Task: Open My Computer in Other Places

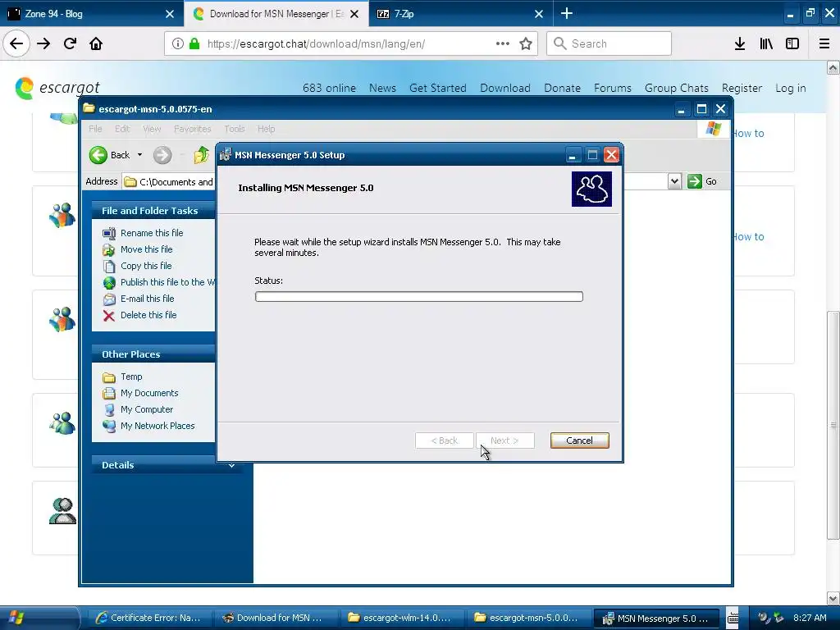Action: click(x=146, y=409)
